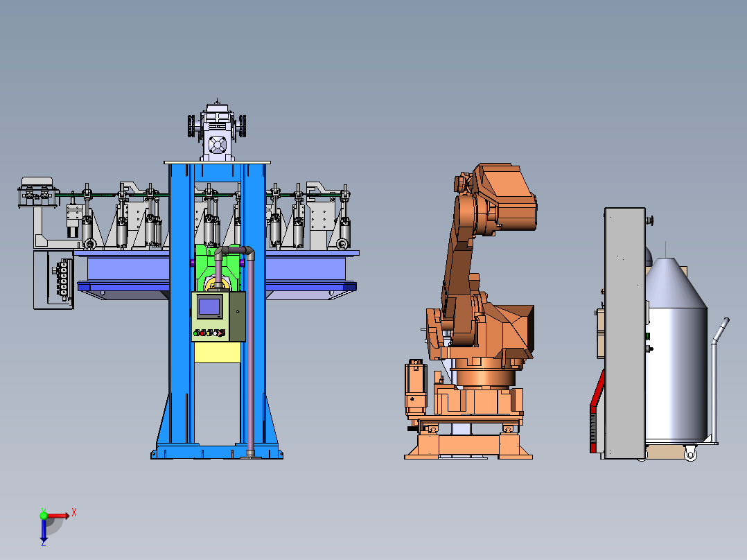Select the blue Z axis of the triad
Viewport: 747px width, 560px height.
tap(44, 530)
